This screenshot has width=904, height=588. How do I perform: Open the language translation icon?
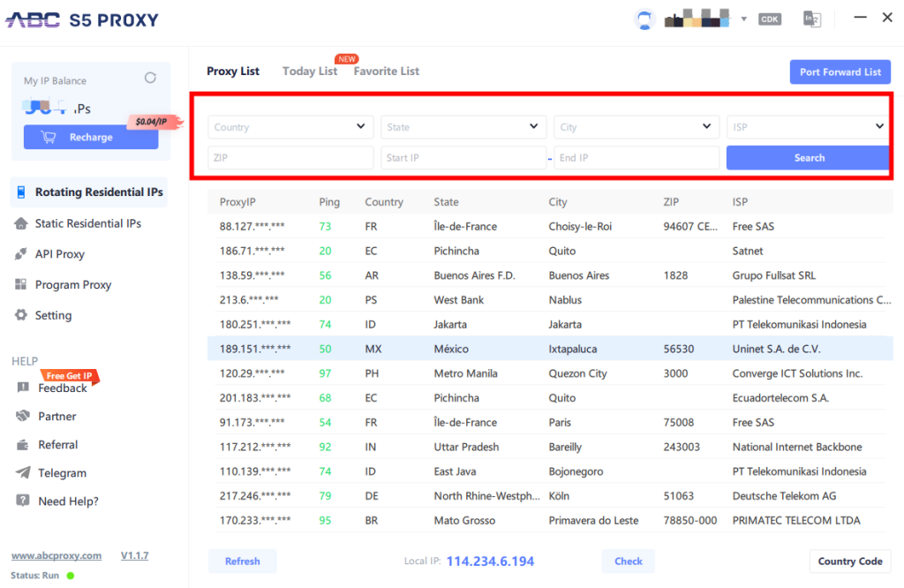812,19
